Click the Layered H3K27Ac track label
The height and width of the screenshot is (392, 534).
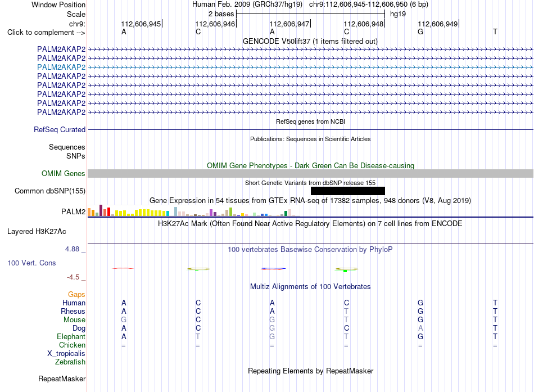[x=37, y=232]
